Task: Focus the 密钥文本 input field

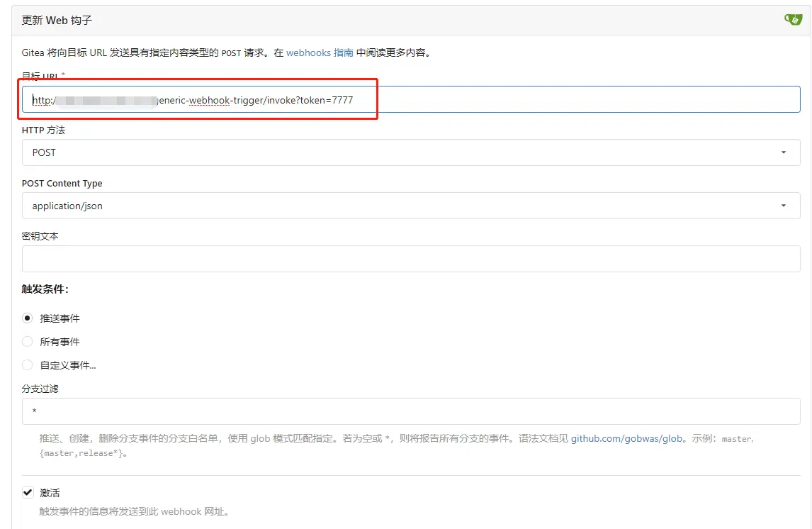Action: pos(411,259)
